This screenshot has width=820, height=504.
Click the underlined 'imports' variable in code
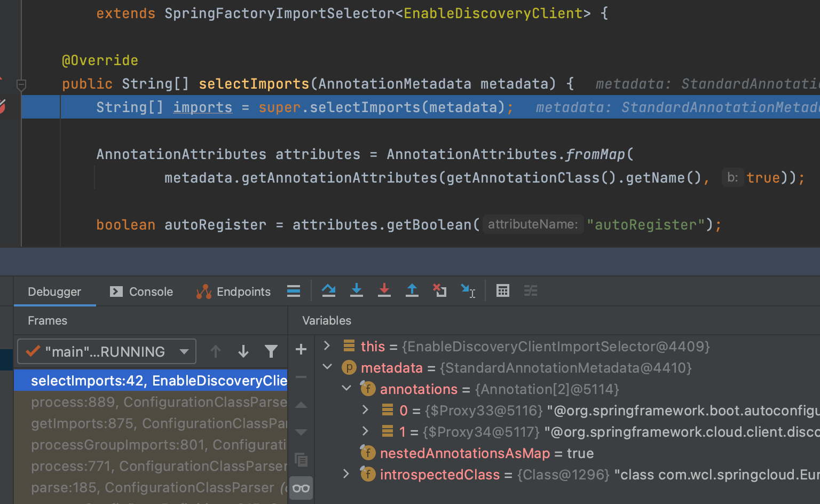pyautogui.click(x=203, y=107)
